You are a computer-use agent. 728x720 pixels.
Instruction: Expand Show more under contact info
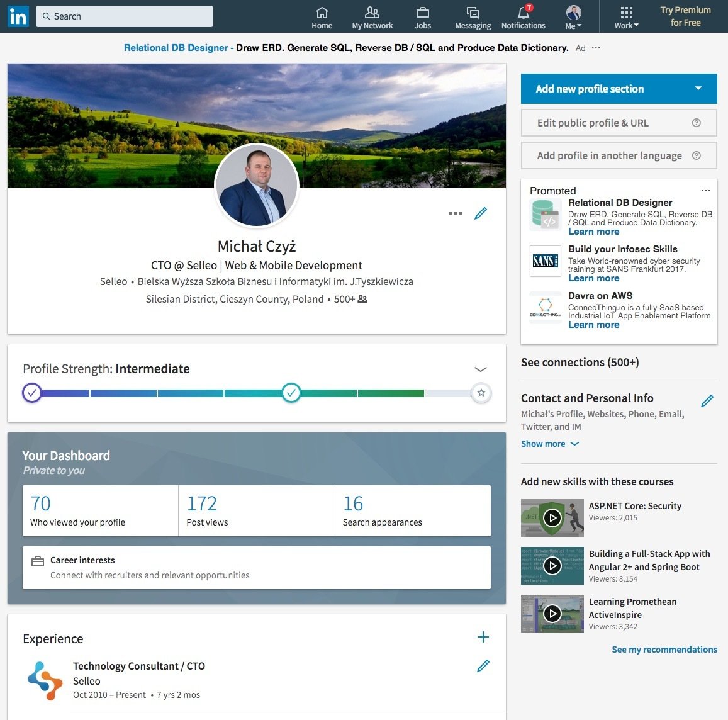pos(550,444)
